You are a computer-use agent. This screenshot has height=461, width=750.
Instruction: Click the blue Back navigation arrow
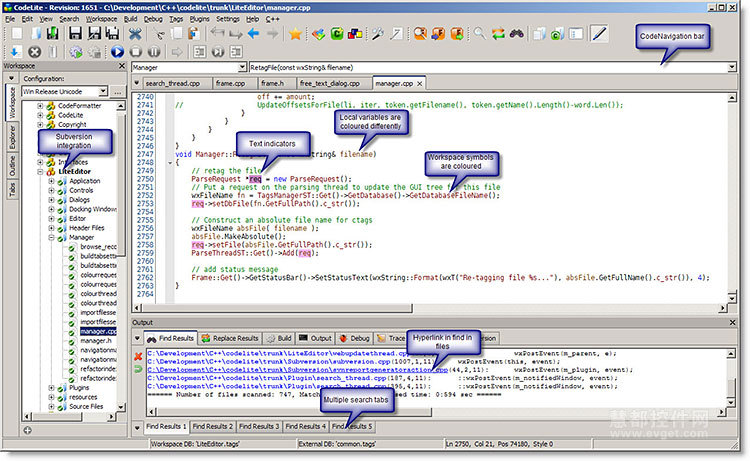coord(254,33)
